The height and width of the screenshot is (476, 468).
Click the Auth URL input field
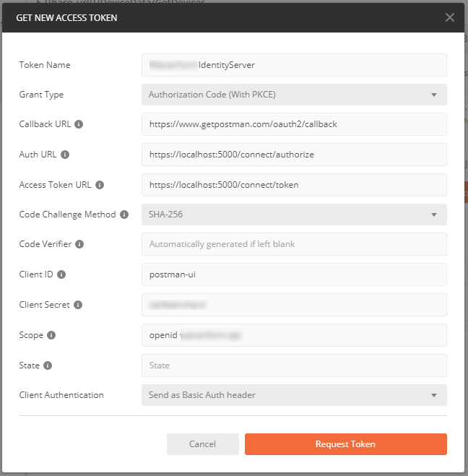coord(294,155)
